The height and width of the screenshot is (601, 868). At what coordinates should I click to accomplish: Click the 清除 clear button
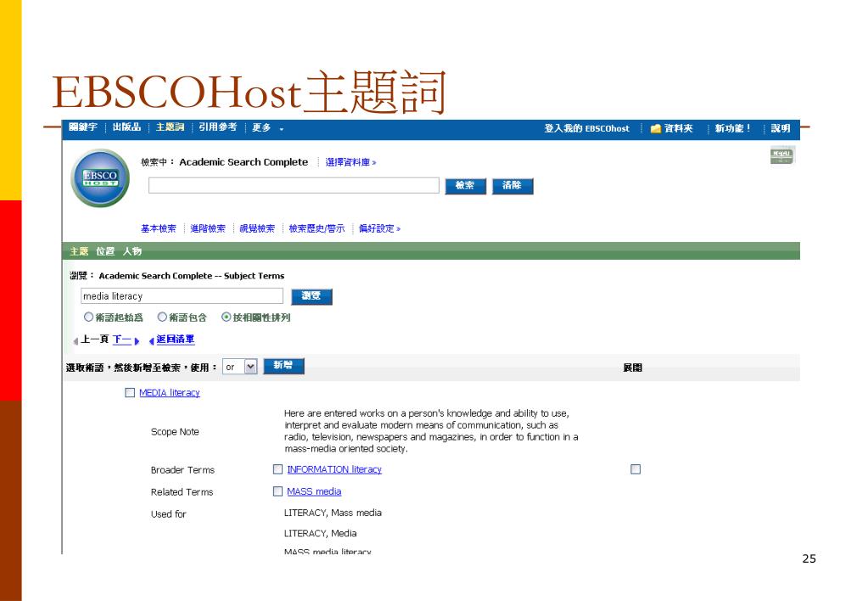(512, 186)
